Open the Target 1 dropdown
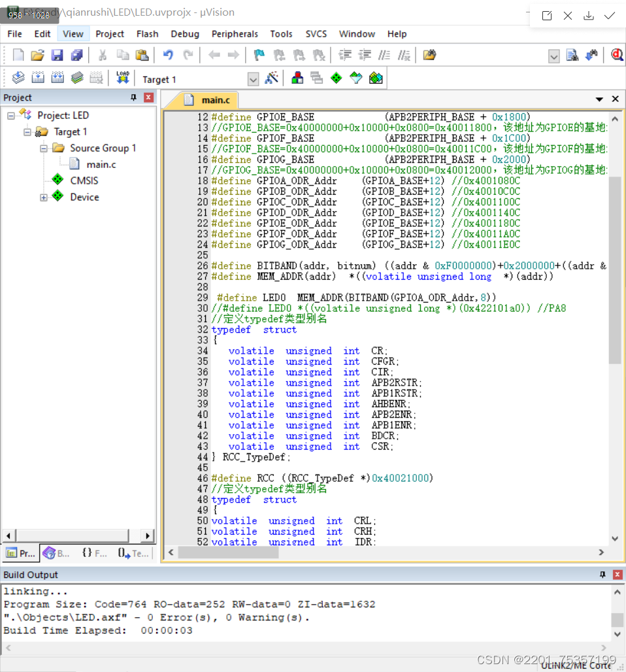This screenshot has height=672, width=626. point(254,79)
